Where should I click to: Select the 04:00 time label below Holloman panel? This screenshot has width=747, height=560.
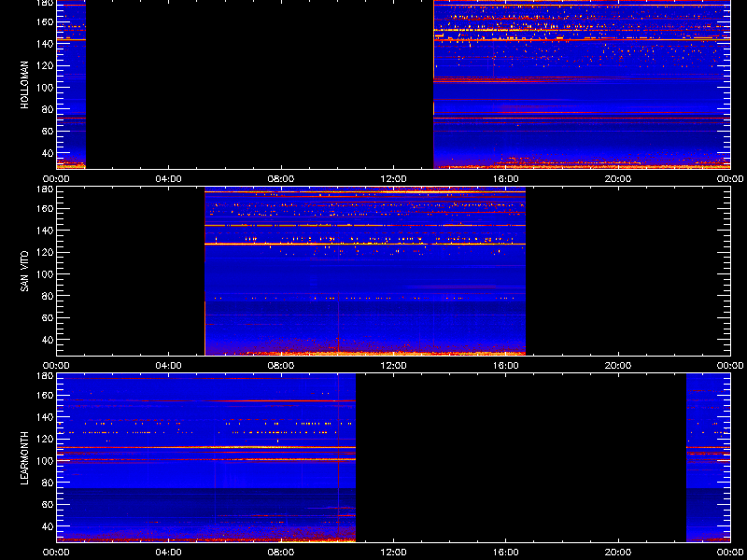(169, 179)
